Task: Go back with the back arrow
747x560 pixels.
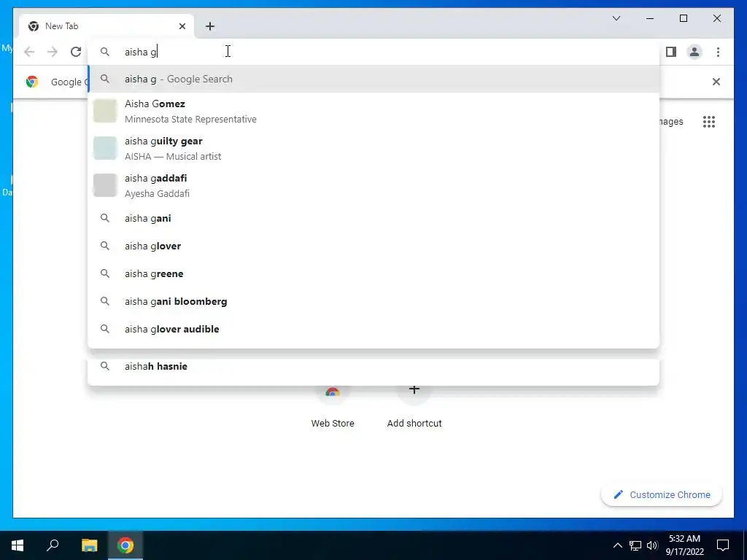Action: pos(29,52)
